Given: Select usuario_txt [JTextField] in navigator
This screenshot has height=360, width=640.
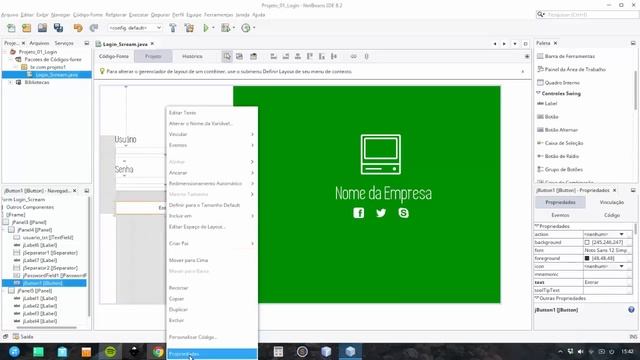Looking at the screenshot, I should point(48,238).
